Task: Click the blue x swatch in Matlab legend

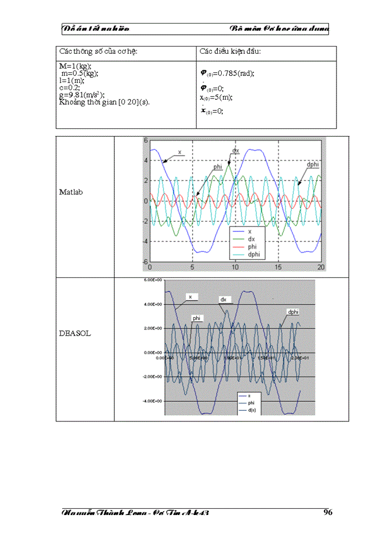Action: 239,231
